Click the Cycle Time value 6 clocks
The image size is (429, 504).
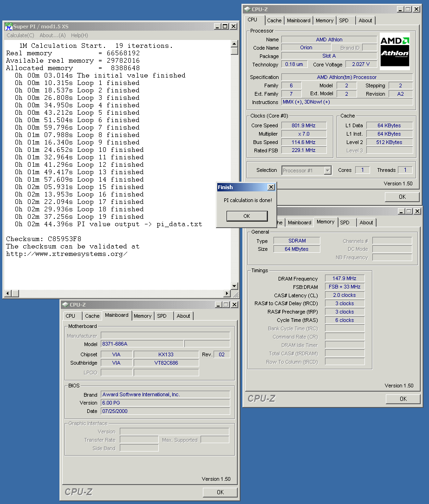tap(344, 320)
